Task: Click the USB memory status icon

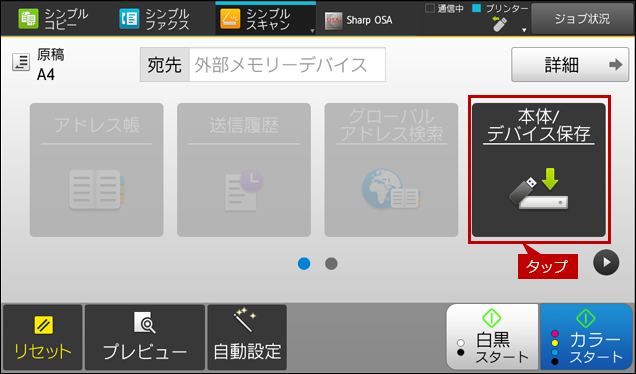Action: click(499, 24)
